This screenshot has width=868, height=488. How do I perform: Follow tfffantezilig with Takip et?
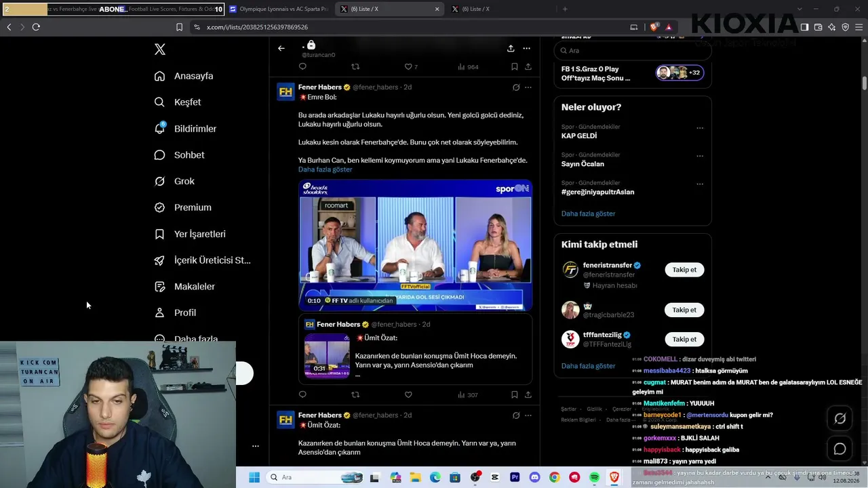684,339
